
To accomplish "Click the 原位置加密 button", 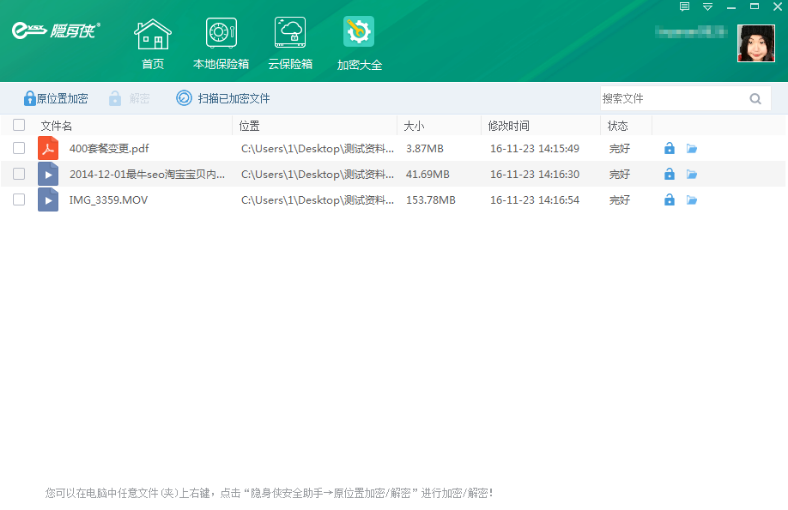I will point(56,99).
